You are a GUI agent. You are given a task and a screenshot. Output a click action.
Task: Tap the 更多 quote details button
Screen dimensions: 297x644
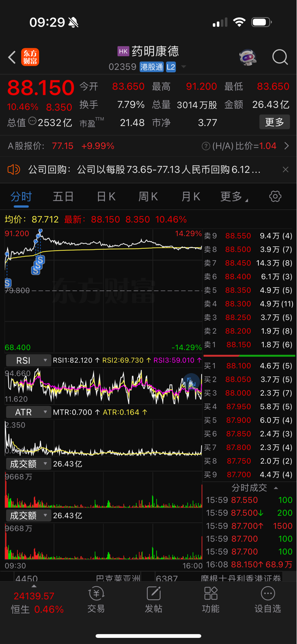(x=275, y=122)
